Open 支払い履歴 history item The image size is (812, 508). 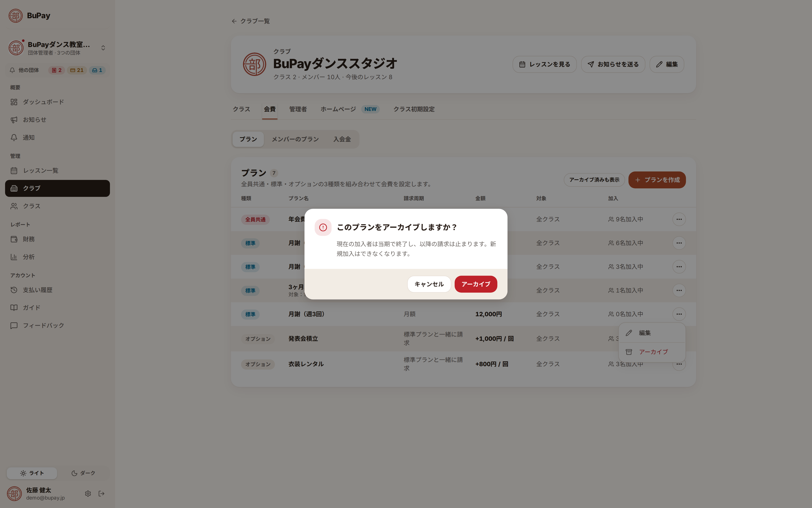(57, 290)
